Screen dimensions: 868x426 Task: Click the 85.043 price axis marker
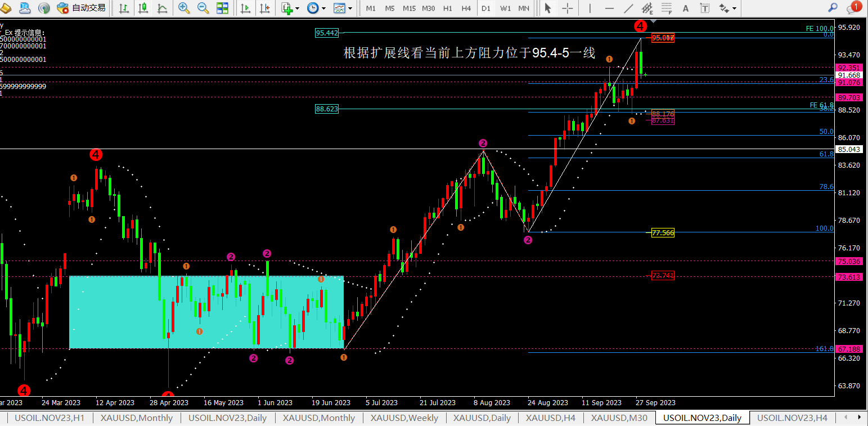pyautogui.click(x=849, y=149)
